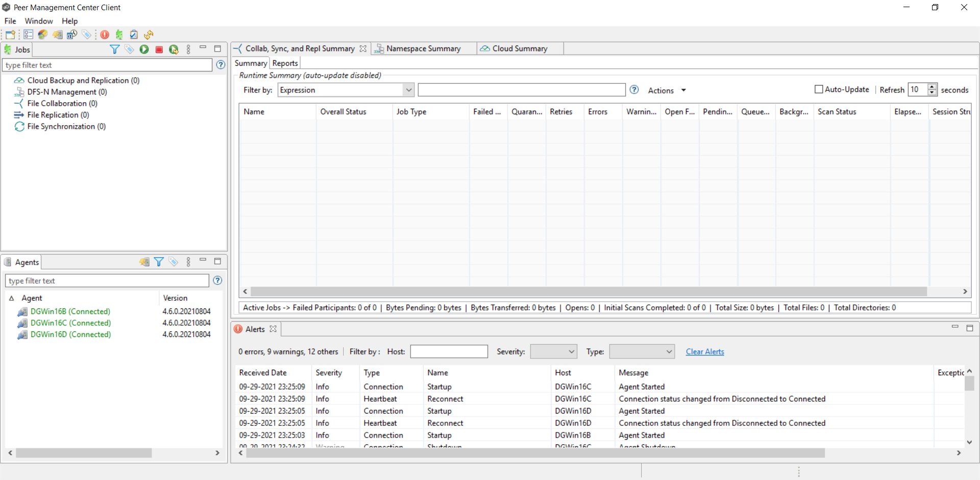The image size is (980, 480).
Task: Open the Type dropdown in Alerts
Action: click(x=669, y=351)
